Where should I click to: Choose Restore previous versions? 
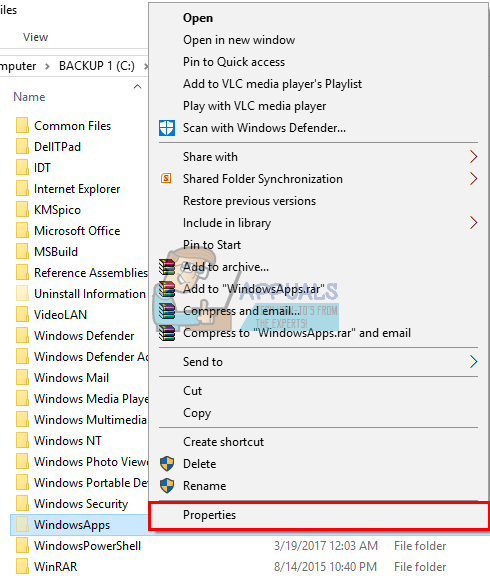(x=249, y=201)
